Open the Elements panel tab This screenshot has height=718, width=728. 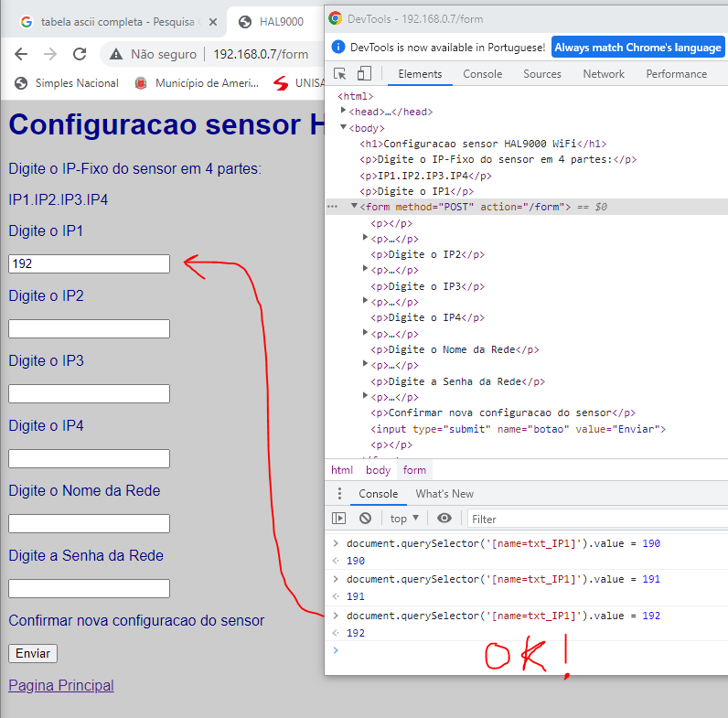420,74
